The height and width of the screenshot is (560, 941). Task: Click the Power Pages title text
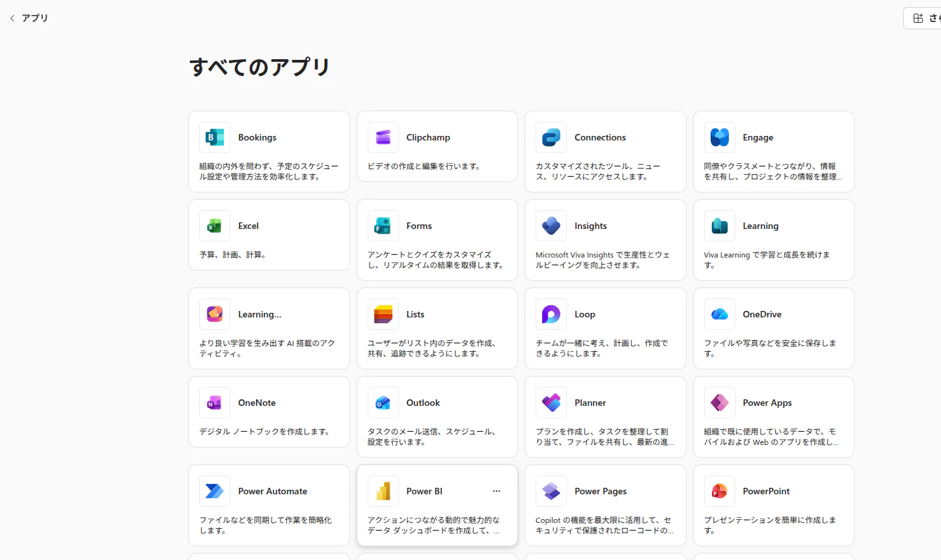tap(601, 491)
